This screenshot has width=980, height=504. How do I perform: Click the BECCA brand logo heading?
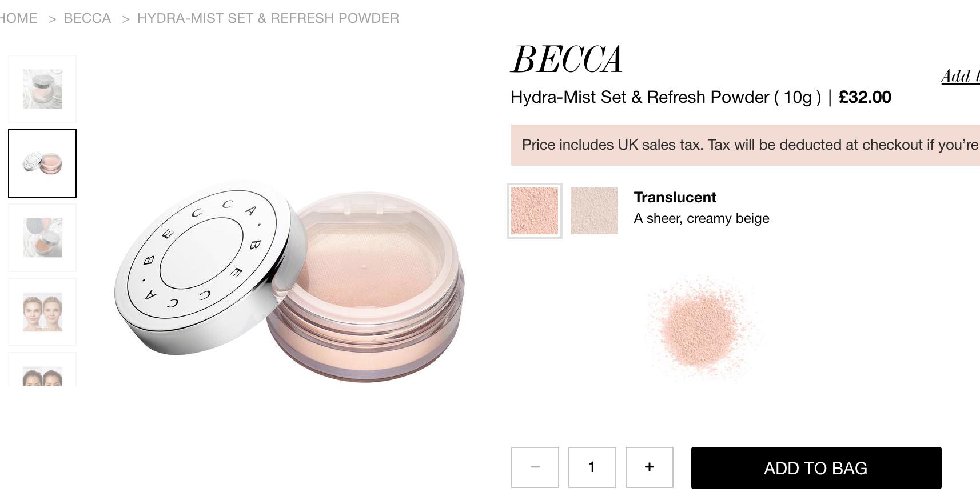(566, 59)
